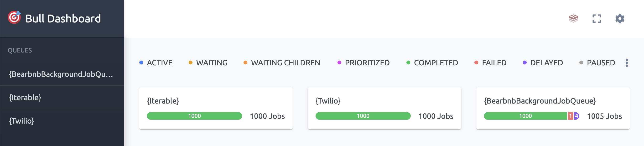
Task: Click the Bull Dashboard target logo
Action: coord(14,17)
